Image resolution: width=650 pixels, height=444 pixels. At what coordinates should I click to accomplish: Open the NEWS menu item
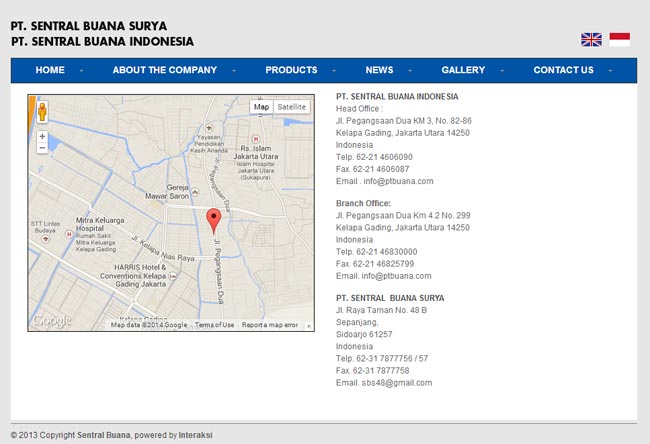pyautogui.click(x=379, y=70)
